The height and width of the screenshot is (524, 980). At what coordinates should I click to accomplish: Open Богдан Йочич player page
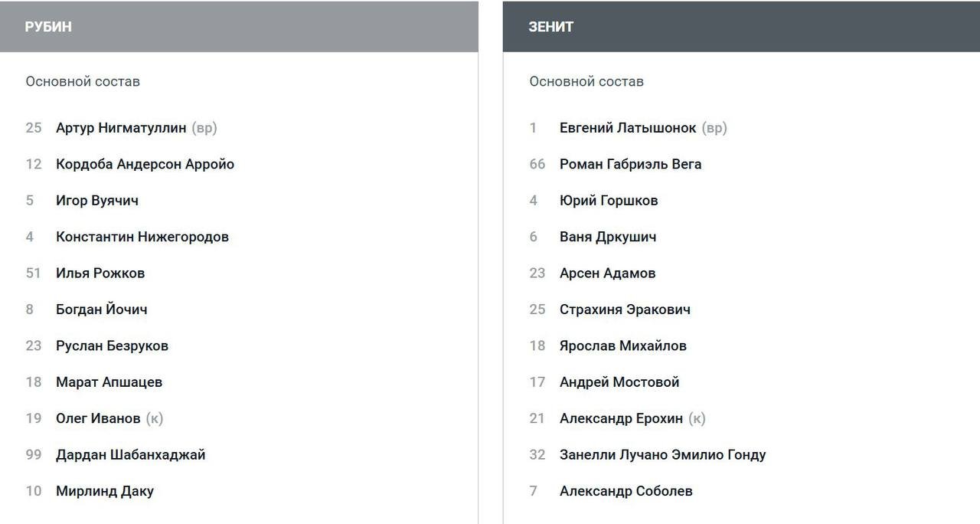pyautogui.click(x=102, y=309)
